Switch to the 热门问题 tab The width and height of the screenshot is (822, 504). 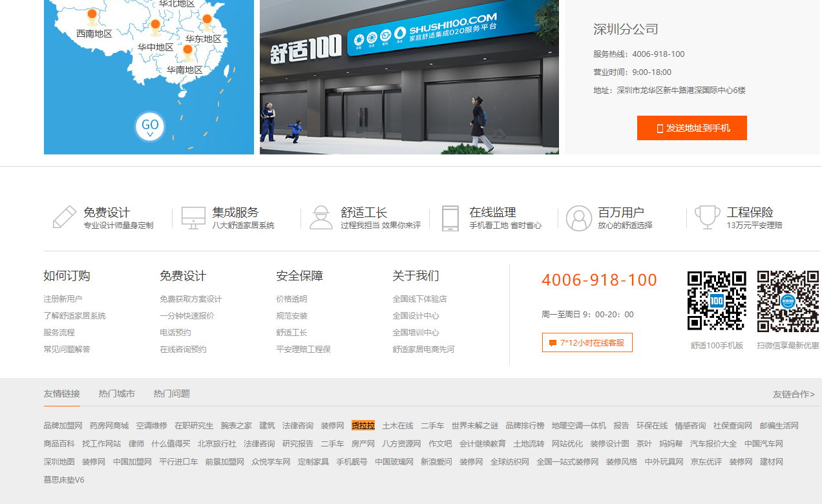point(171,393)
